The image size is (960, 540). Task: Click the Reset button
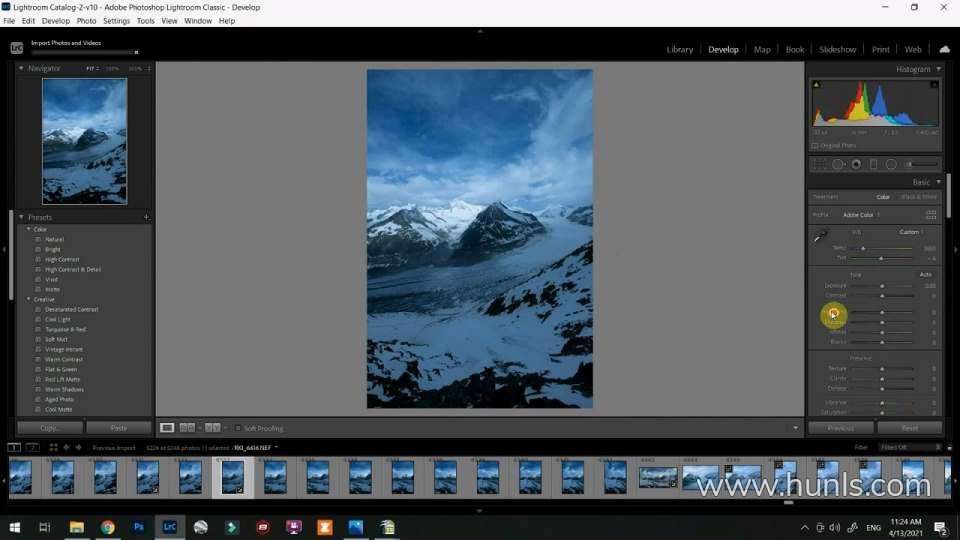click(x=910, y=428)
